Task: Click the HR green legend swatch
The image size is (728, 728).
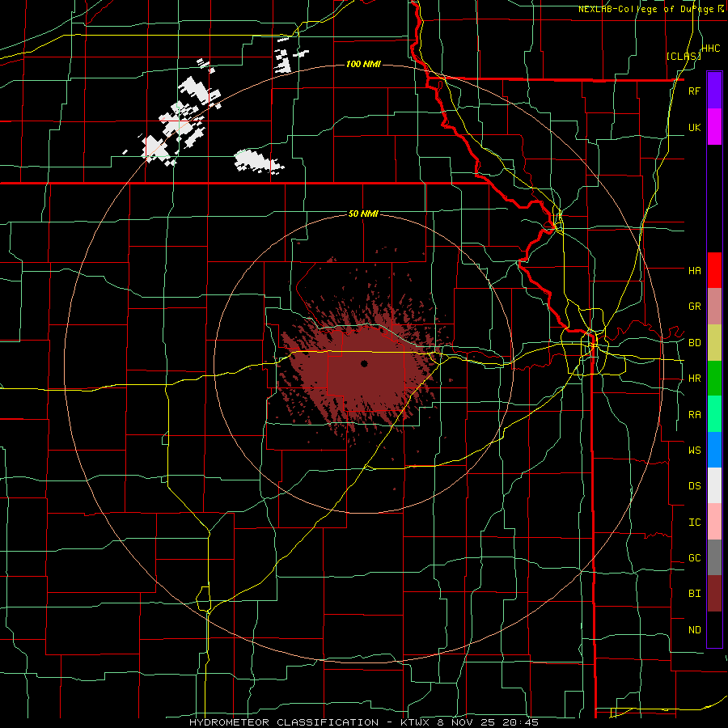Action: click(x=714, y=379)
